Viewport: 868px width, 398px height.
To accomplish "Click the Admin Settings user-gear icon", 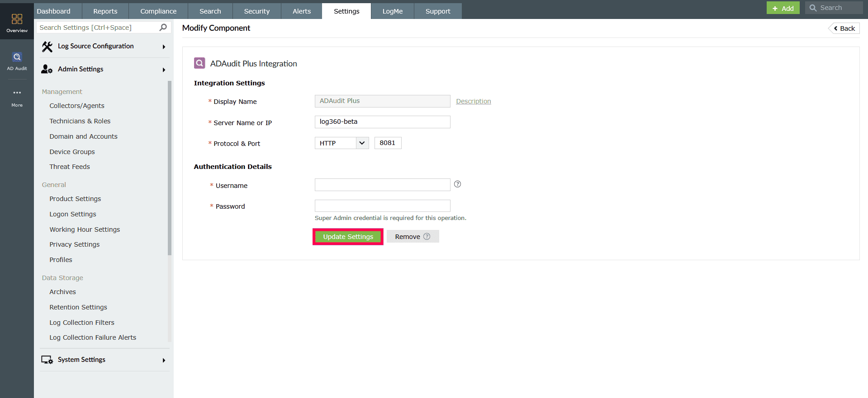I will pyautogui.click(x=47, y=69).
